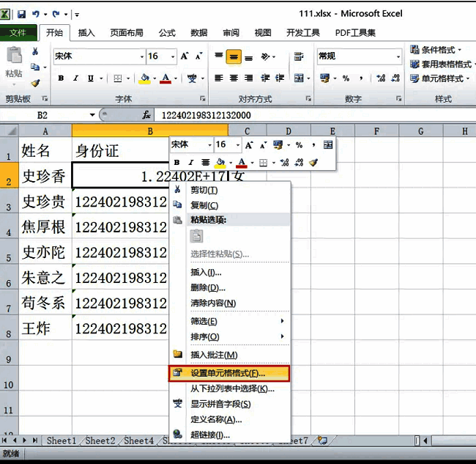This screenshot has width=476, height=464.
Task: Click the Format Painter brush in the ribbon
Action: pos(35,84)
